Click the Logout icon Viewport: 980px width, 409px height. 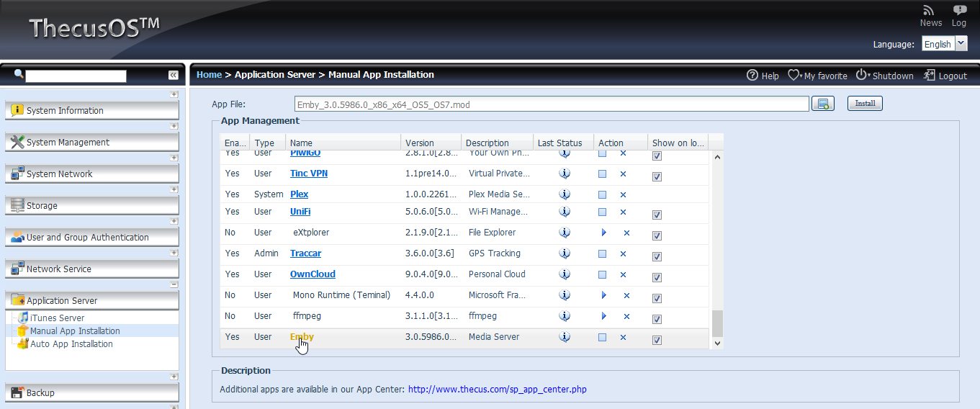tap(930, 75)
